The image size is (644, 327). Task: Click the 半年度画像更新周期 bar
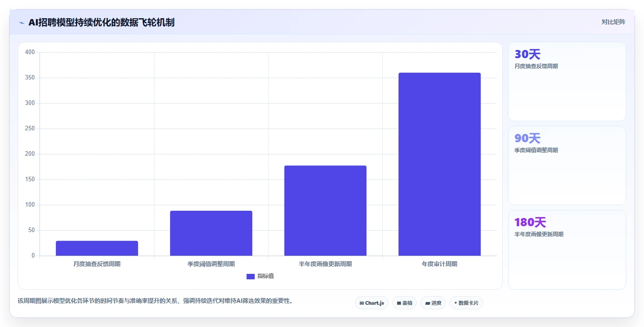325,211
